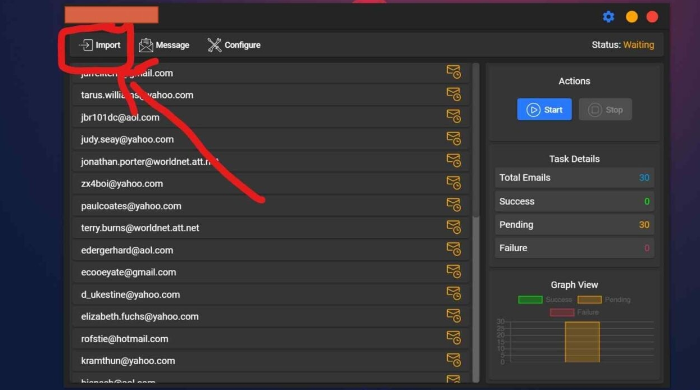Click pending mail icon for zx4boi@yahoo.com
The width and height of the screenshot is (700, 390).
pos(454,183)
